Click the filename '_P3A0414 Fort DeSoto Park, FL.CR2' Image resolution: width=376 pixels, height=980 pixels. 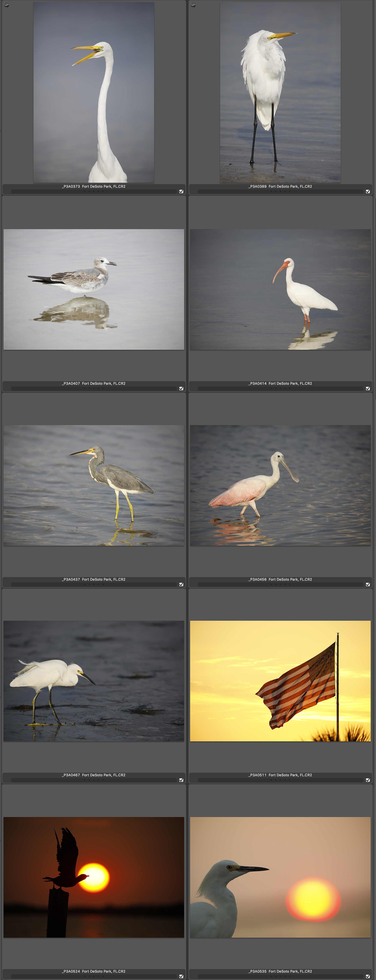click(x=280, y=383)
